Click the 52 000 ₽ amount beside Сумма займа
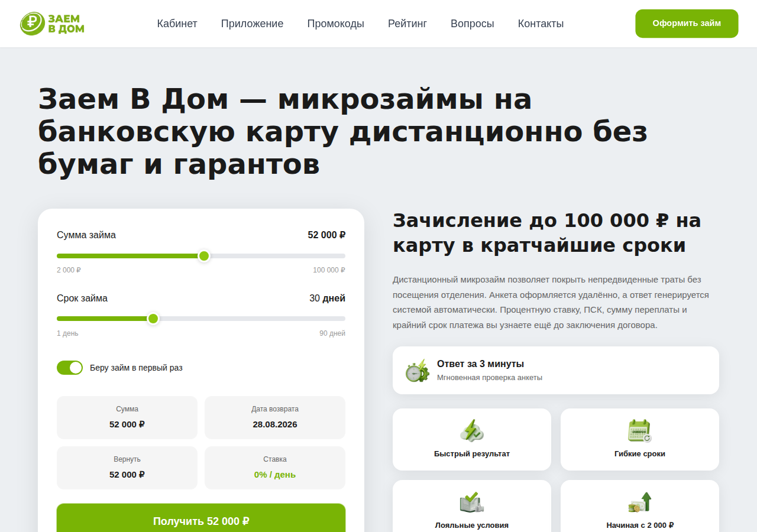The image size is (757, 532). click(x=326, y=235)
